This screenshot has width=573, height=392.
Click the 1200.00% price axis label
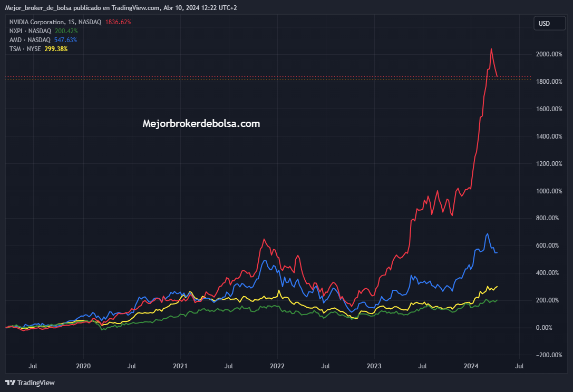tap(549, 164)
